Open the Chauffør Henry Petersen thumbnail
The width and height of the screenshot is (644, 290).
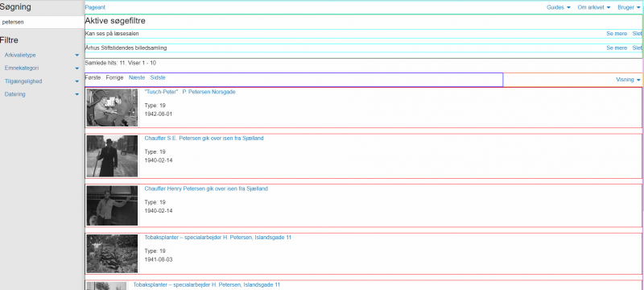(x=112, y=205)
